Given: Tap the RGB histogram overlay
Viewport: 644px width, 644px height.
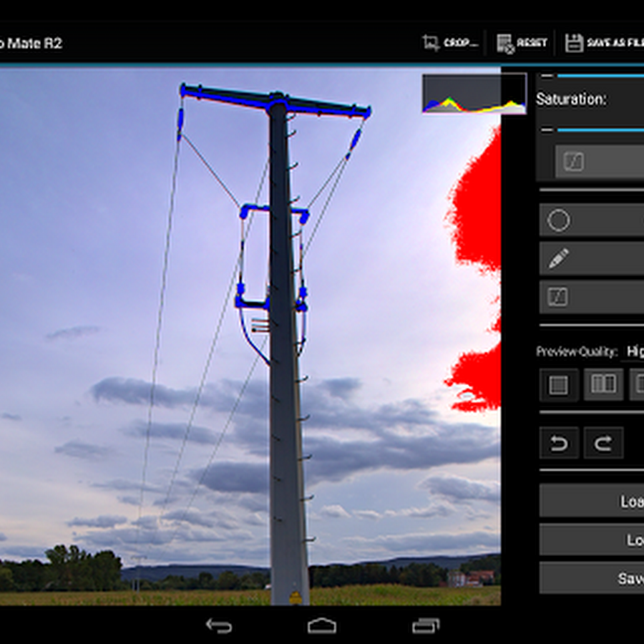Looking at the screenshot, I should [474, 94].
